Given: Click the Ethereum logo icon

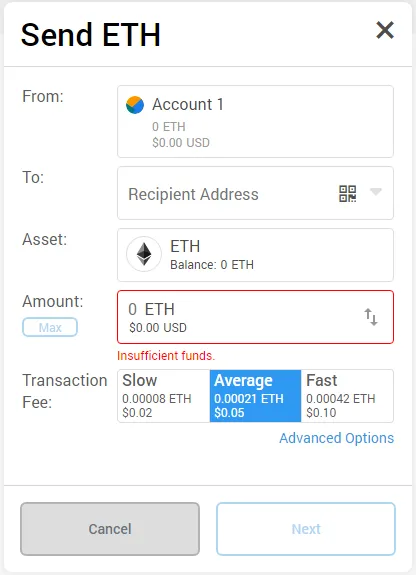Looking at the screenshot, I should 144,254.
